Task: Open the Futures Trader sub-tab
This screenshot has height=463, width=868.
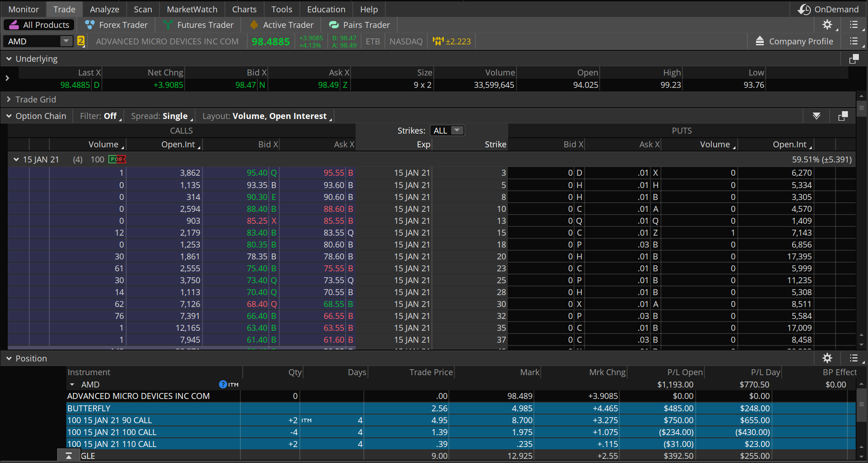Action: coord(198,25)
